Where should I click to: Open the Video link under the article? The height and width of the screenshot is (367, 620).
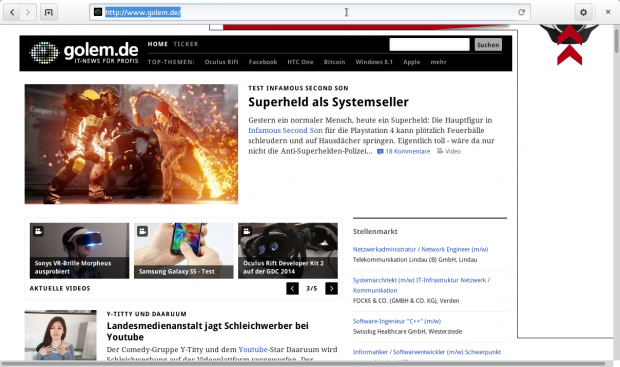coord(453,151)
